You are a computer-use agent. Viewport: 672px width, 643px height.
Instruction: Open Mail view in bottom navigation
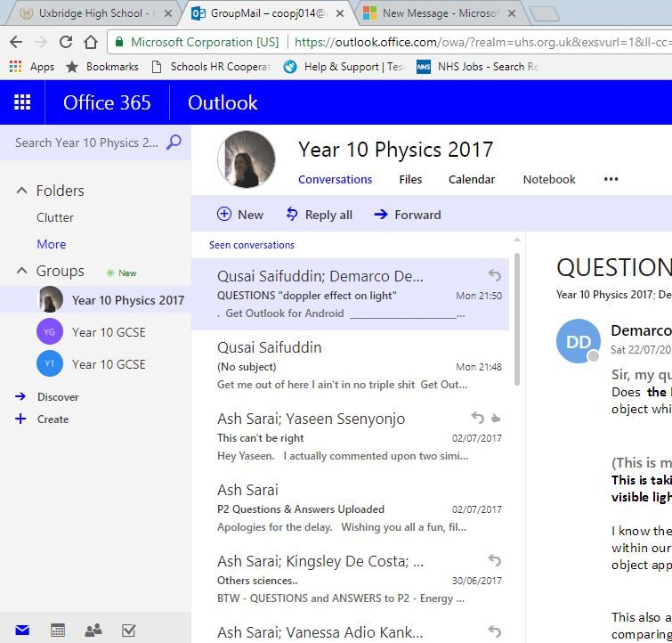tap(22, 630)
